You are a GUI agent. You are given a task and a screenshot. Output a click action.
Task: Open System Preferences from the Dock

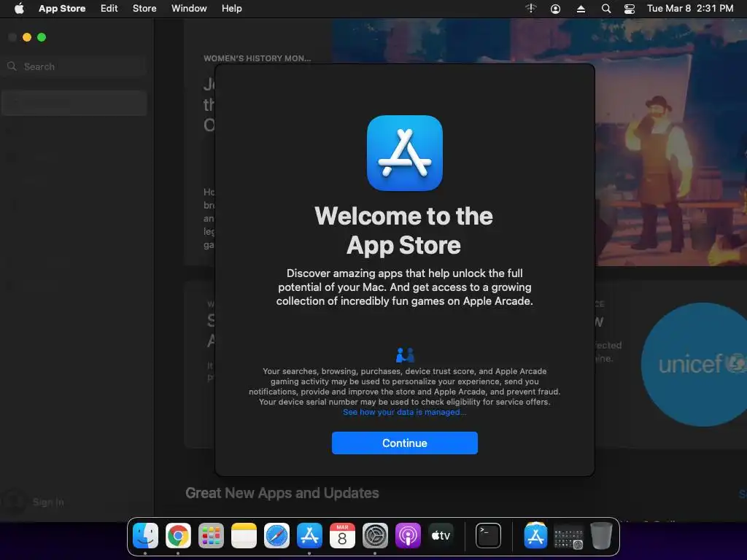375,536
